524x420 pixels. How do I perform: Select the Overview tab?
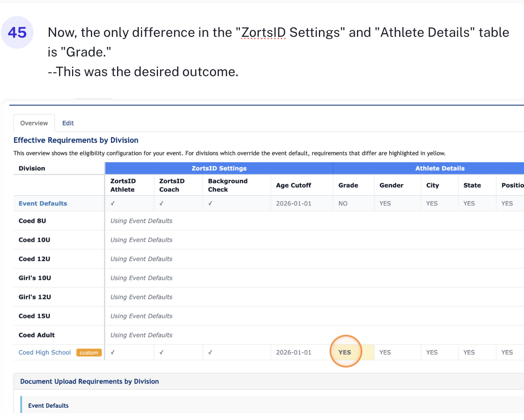[x=34, y=123]
